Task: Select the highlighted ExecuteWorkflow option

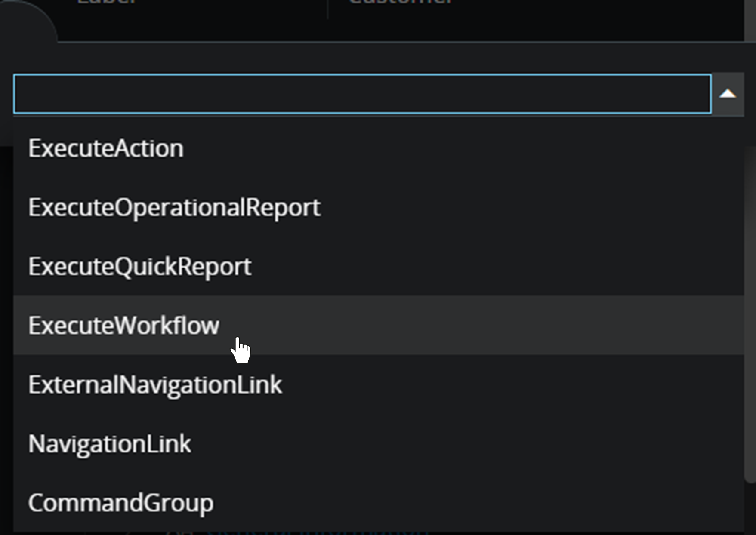Action: click(124, 325)
